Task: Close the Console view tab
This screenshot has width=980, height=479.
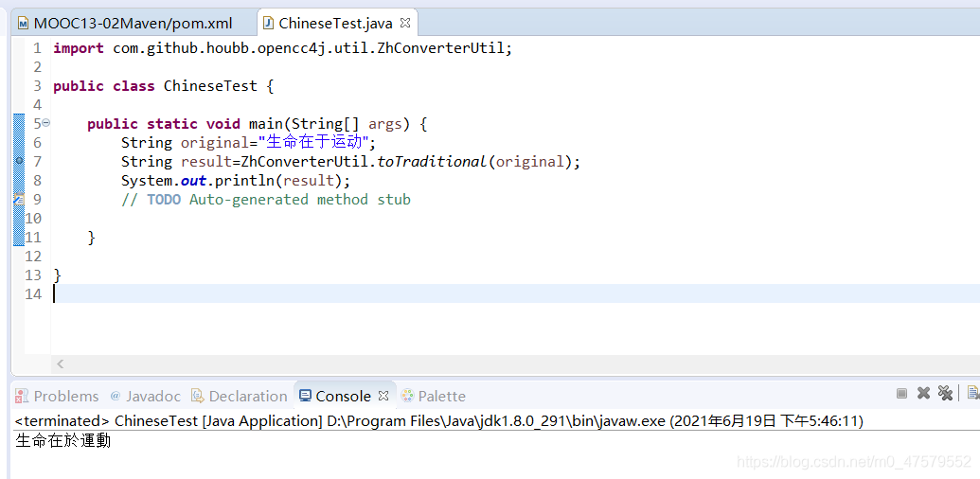Action: click(x=383, y=396)
